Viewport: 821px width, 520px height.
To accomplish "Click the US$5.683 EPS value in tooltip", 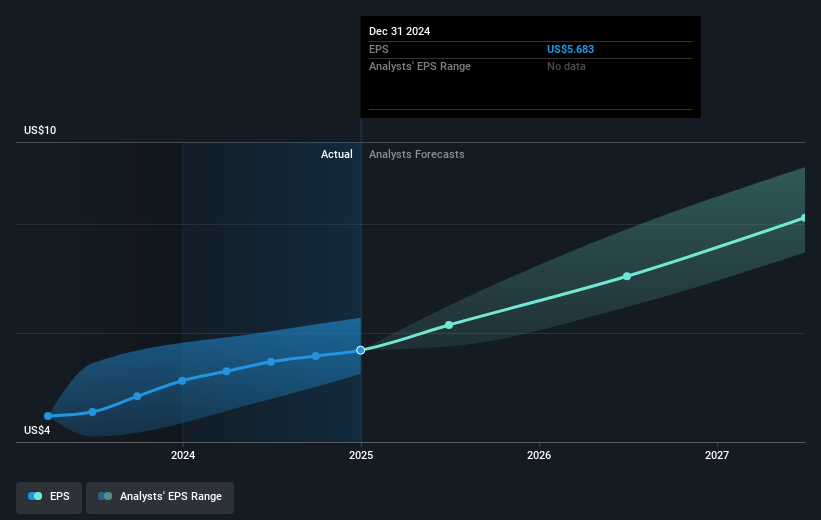I will (x=570, y=49).
